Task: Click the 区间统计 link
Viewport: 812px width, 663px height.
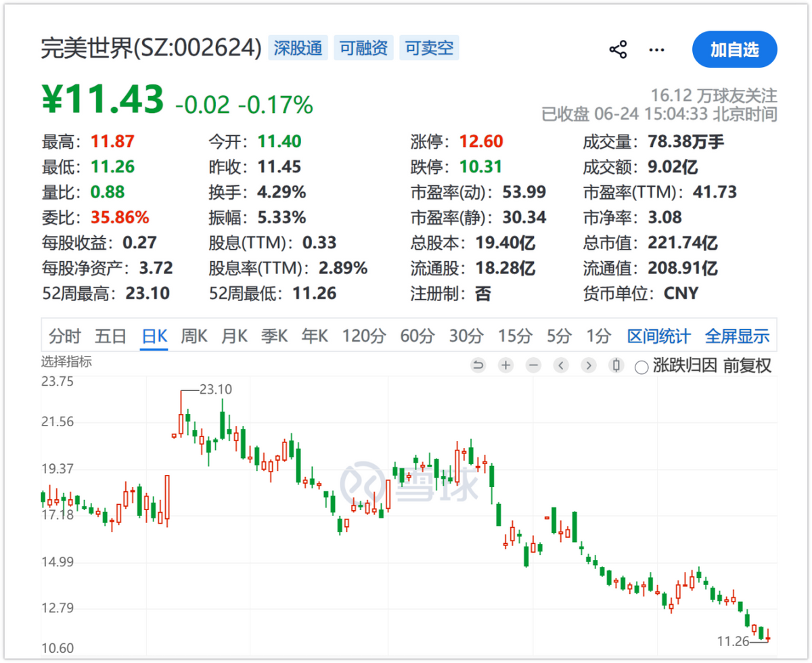Action: tap(658, 336)
